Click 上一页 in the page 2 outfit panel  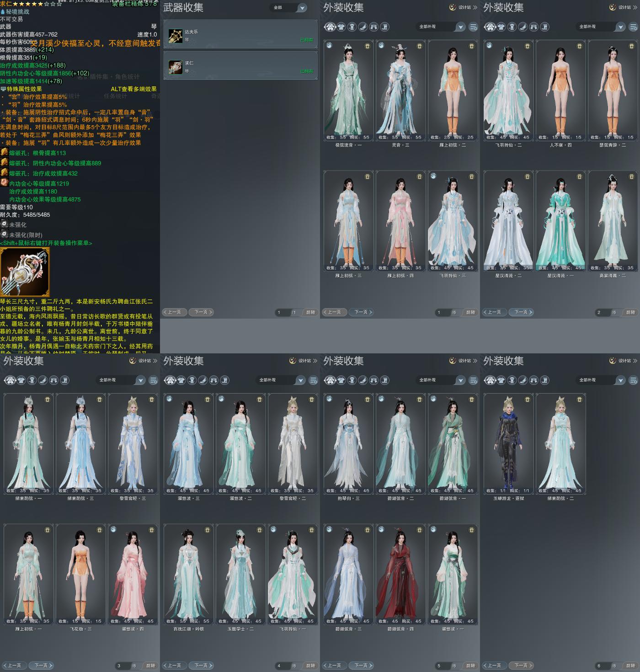495,312
